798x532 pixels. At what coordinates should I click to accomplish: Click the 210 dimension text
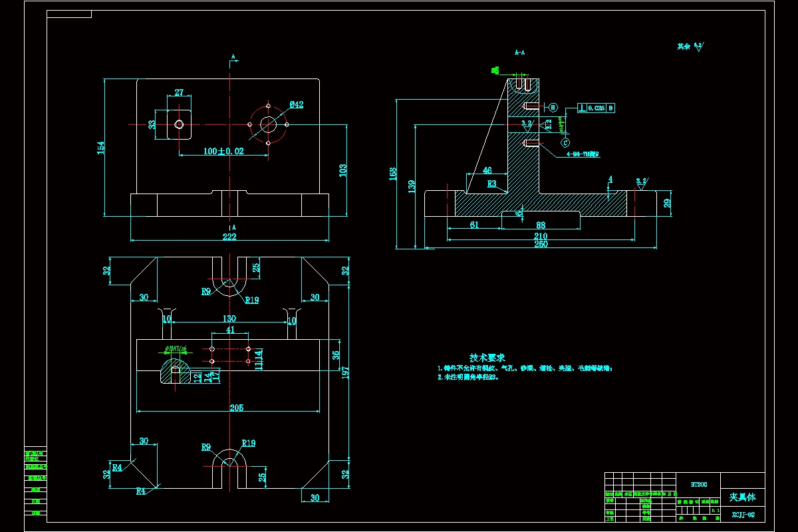(x=540, y=236)
